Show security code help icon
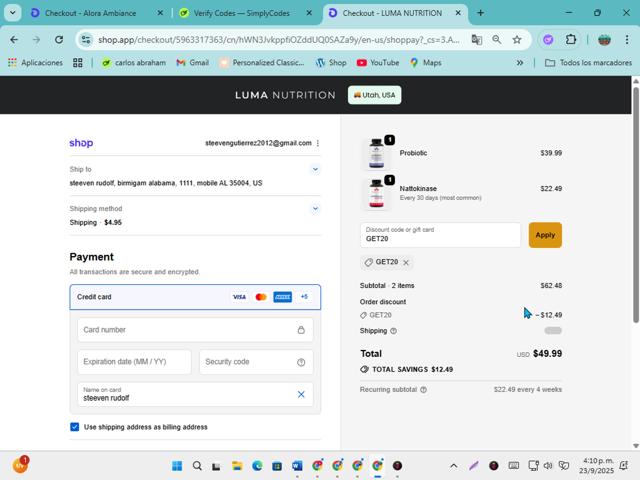Viewport: 640px width, 480px height. (x=301, y=362)
